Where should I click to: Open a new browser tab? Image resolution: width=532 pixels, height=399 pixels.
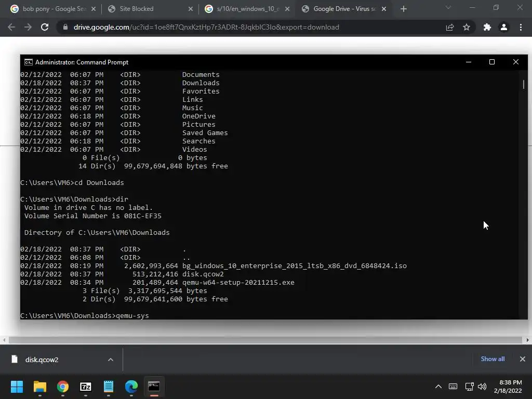(x=403, y=9)
